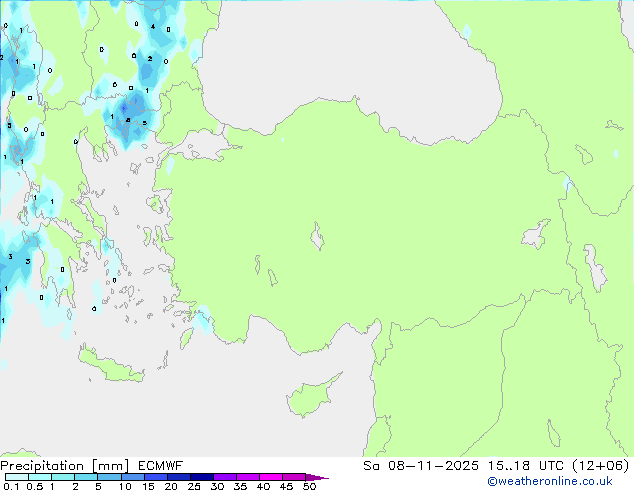Click the 0.1–0.5 mm legend swatch
634x490 pixels.
(17, 477)
